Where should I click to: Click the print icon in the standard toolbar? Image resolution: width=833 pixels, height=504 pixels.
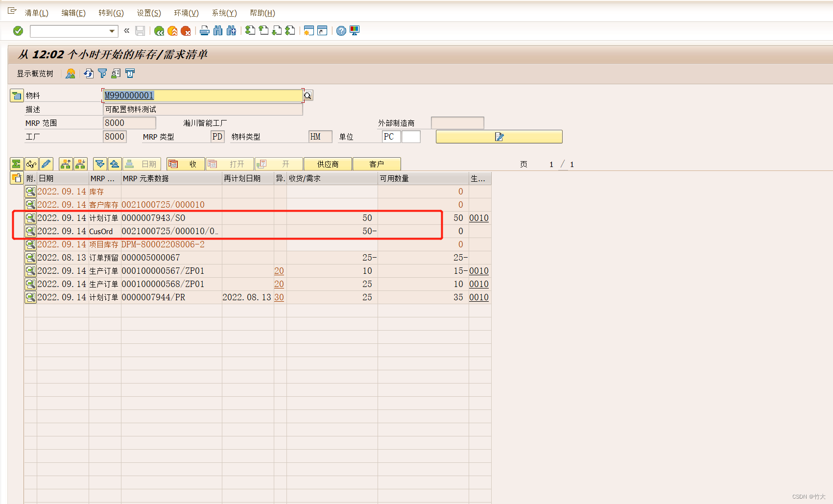pos(204,30)
